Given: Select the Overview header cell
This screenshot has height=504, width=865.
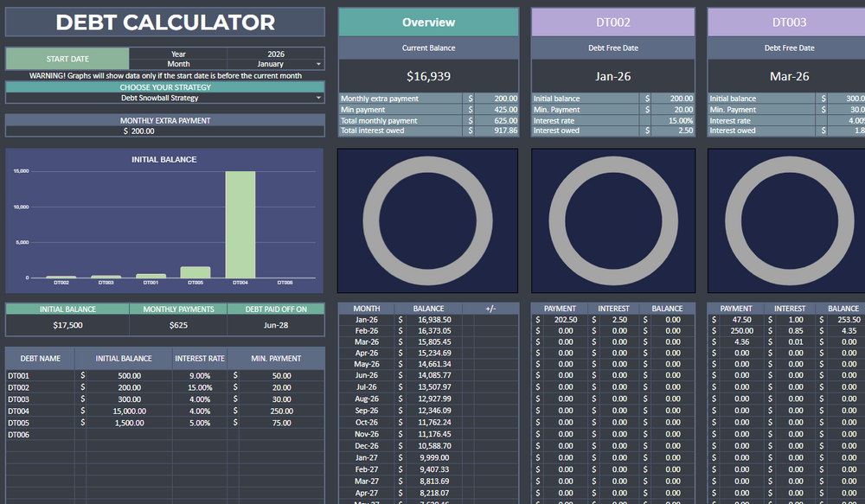Looking at the screenshot, I should 428,22.
